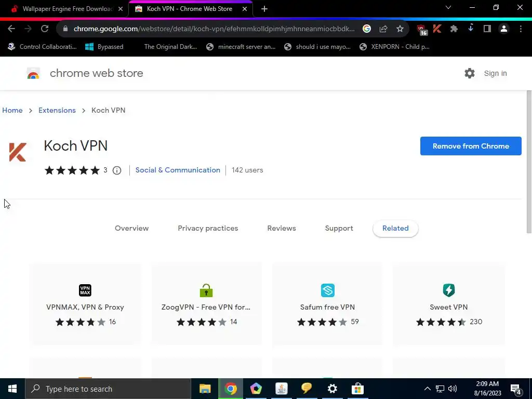Toggle the Chrome side panel icon

pyautogui.click(x=487, y=29)
